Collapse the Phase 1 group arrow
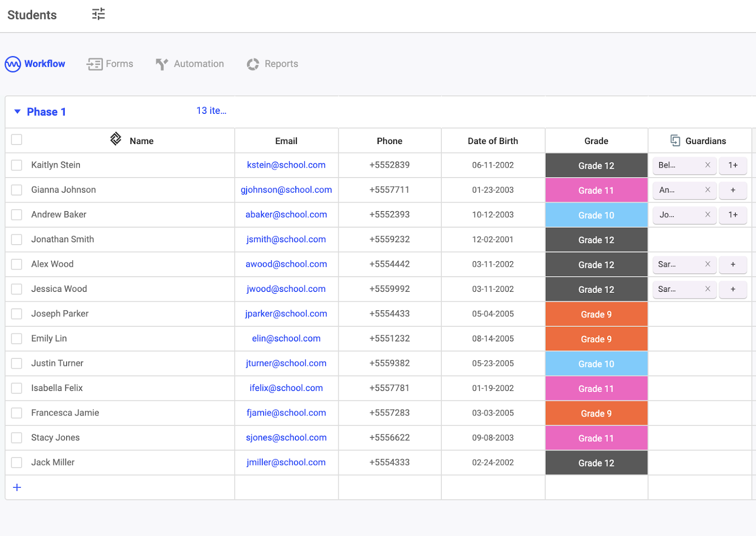This screenshot has height=536, width=756. (x=17, y=111)
